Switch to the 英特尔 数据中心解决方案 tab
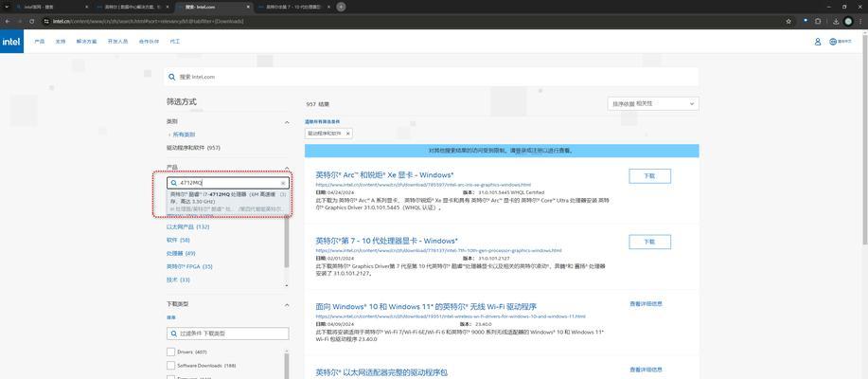Image resolution: width=868 pixels, height=379 pixels. tap(133, 7)
